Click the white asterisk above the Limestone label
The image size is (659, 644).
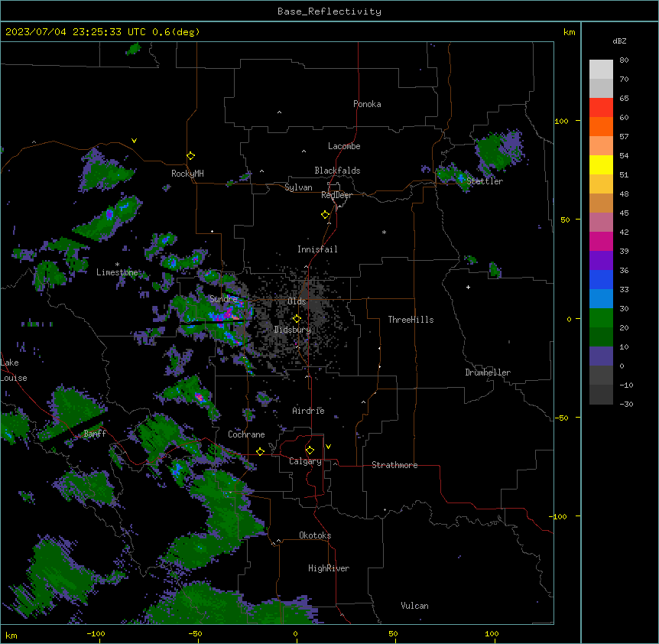117,265
